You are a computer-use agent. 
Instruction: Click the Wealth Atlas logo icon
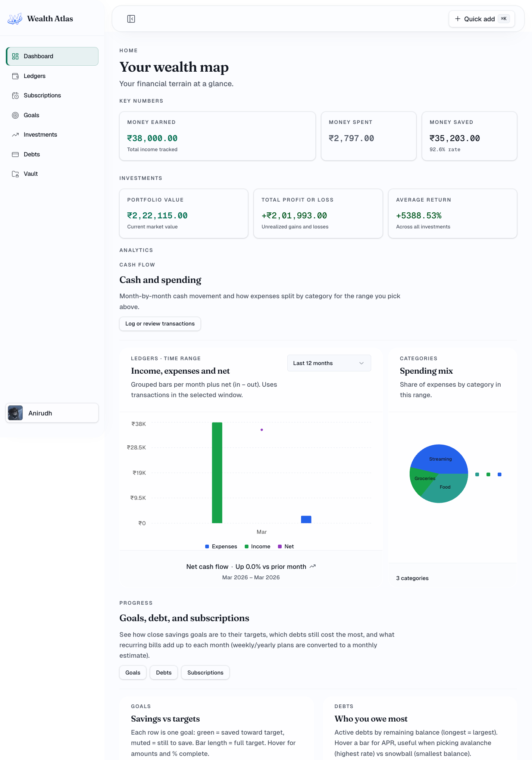[15, 19]
